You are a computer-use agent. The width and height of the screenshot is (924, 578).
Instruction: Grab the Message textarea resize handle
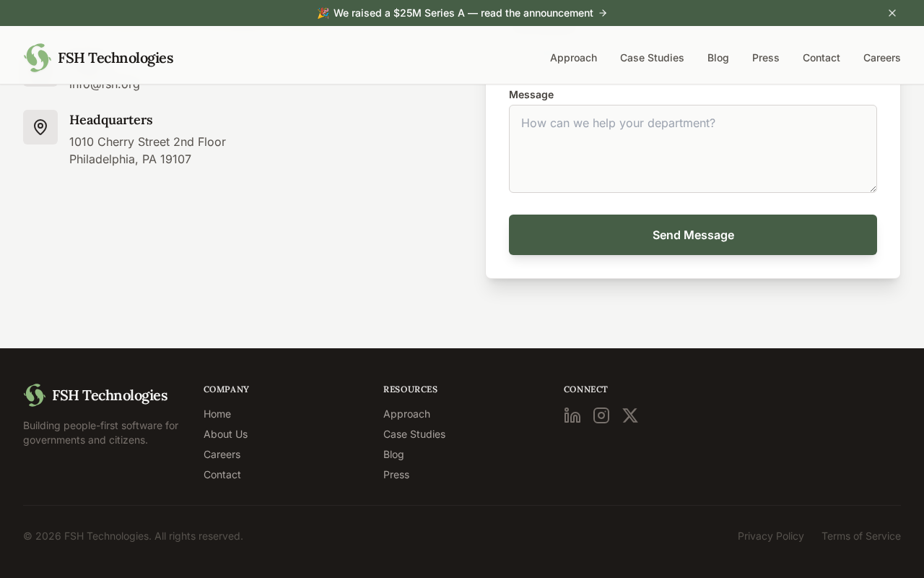pyautogui.click(x=873, y=189)
